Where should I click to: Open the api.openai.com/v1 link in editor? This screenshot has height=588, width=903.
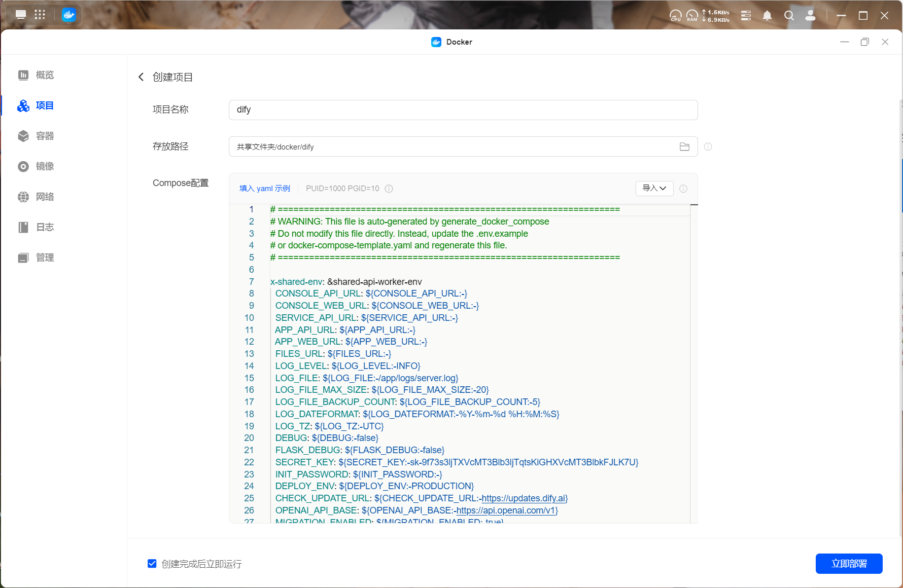(505, 510)
